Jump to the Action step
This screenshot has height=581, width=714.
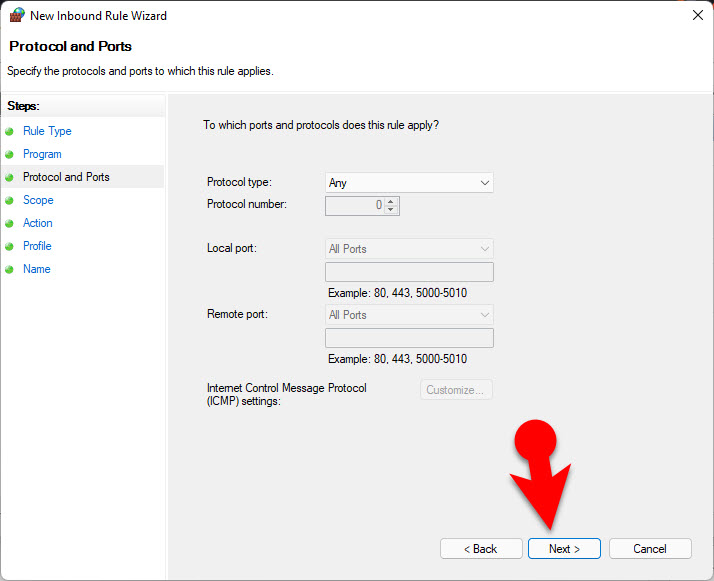(x=38, y=223)
